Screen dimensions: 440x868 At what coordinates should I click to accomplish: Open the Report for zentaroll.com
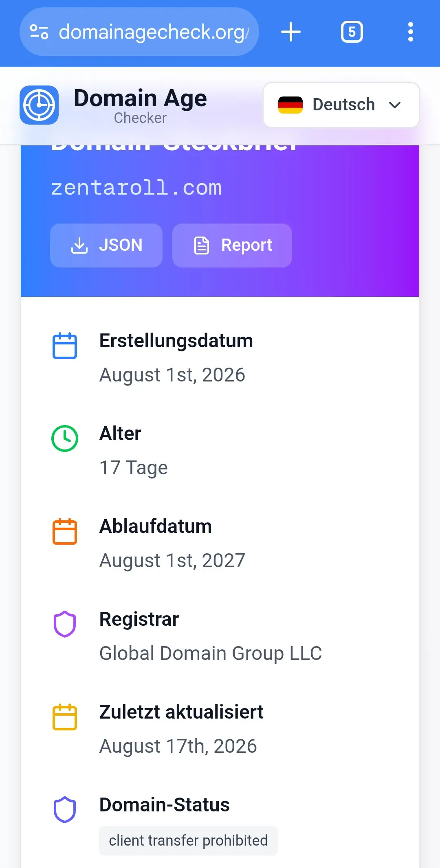coord(232,245)
